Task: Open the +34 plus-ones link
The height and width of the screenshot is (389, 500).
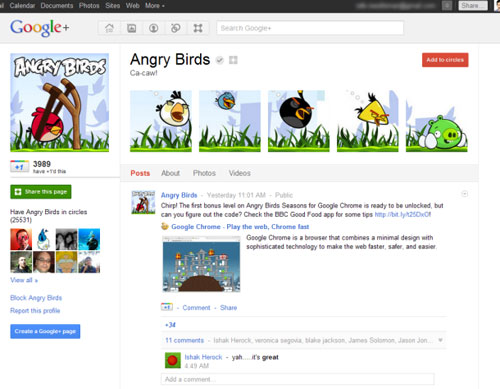Action: coord(170,325)
